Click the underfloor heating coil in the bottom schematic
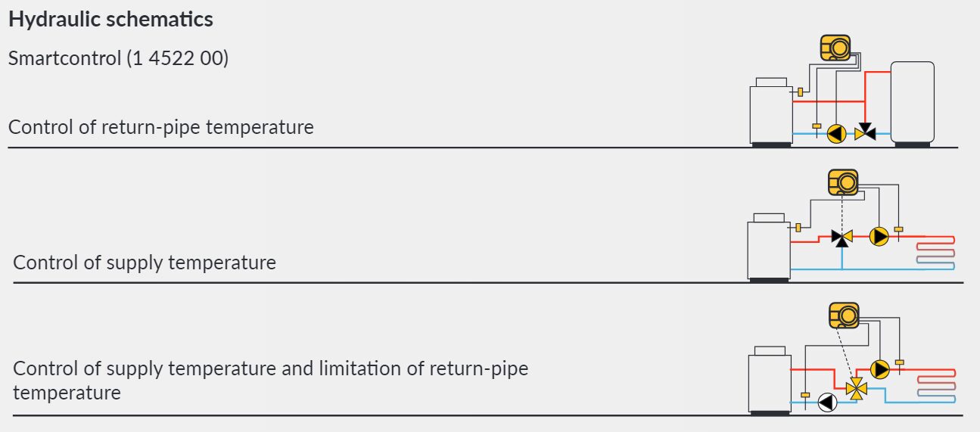 (x=937, y=383)
